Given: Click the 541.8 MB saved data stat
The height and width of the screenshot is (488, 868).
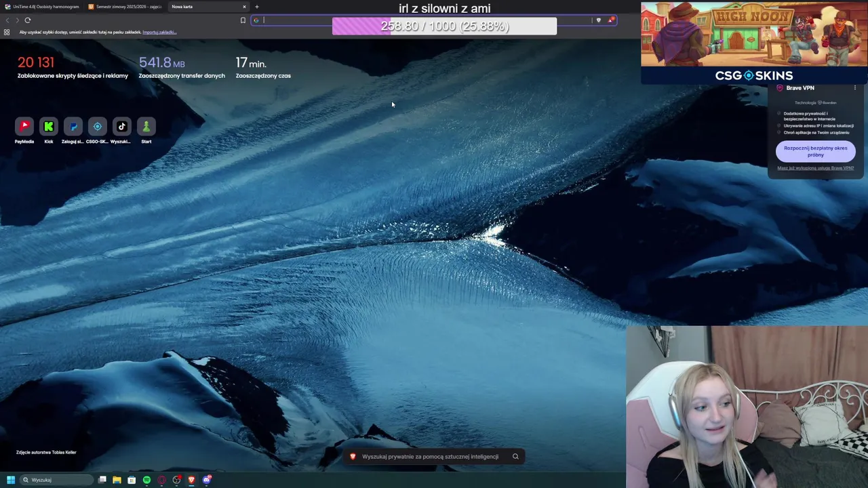Looking at the screenshot, I should [161, 63].
